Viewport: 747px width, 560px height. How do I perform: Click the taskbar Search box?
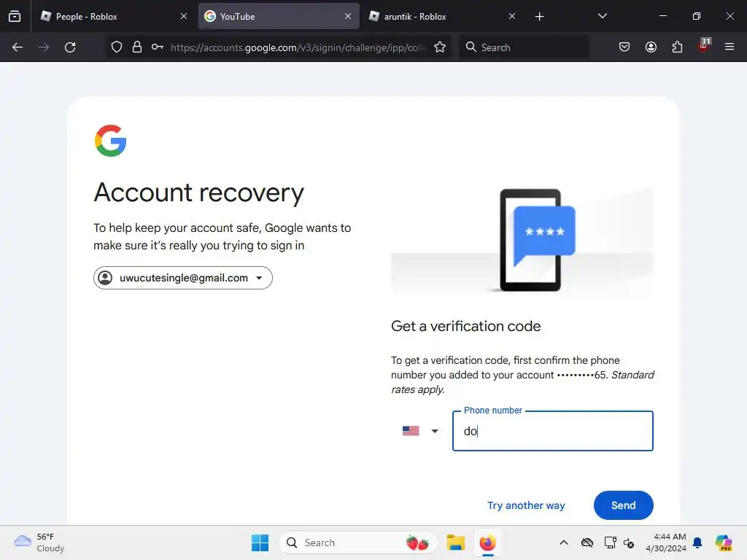pos(357,542)
